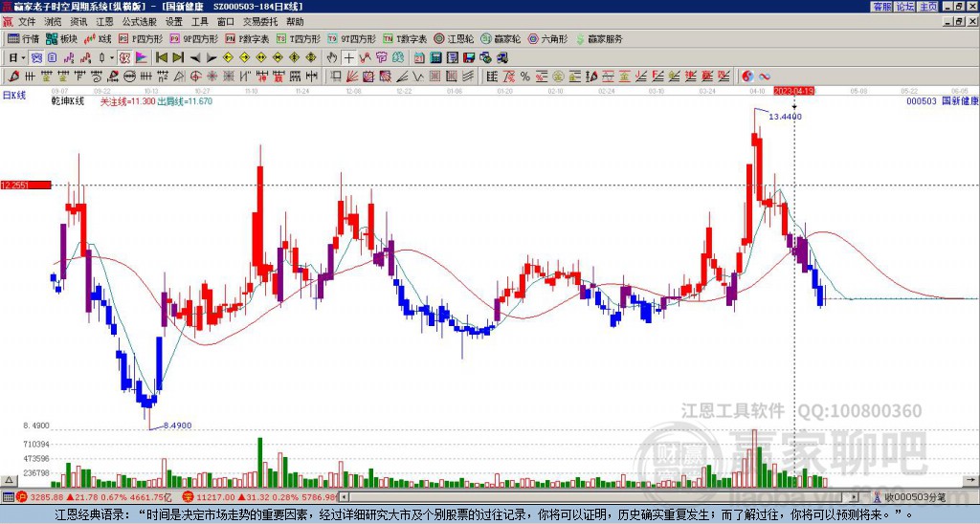Screen dimensions: 980x524
Task: Open the 行情 market quotes view
Action: click(24, 38)
